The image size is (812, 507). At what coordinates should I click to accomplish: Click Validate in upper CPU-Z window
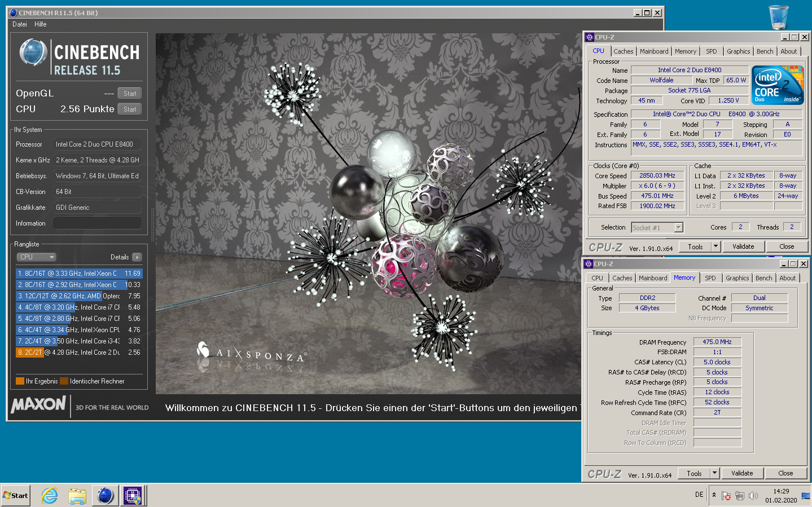coord(743,247)
